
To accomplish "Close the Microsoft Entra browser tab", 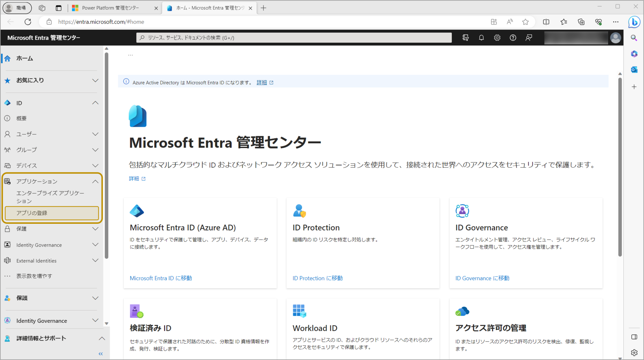I will [250, 8].
